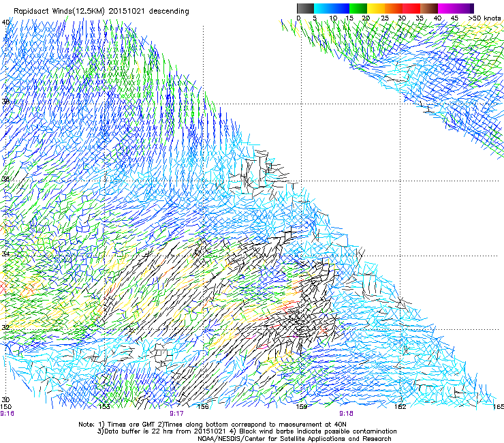
Task: Click the yellow 20-25 knots color swatch
Action: click(x=376, y=8)
